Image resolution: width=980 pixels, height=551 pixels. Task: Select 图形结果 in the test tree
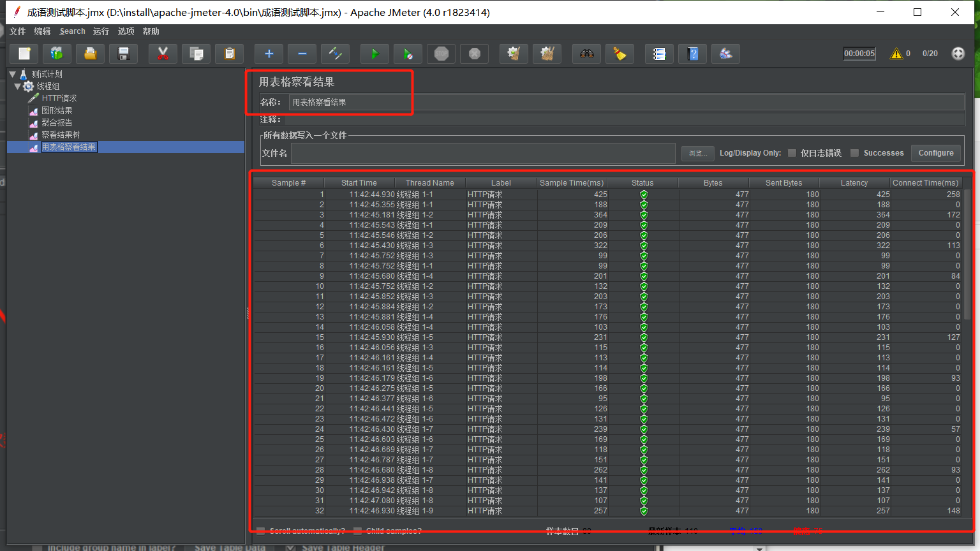(57, 110)
